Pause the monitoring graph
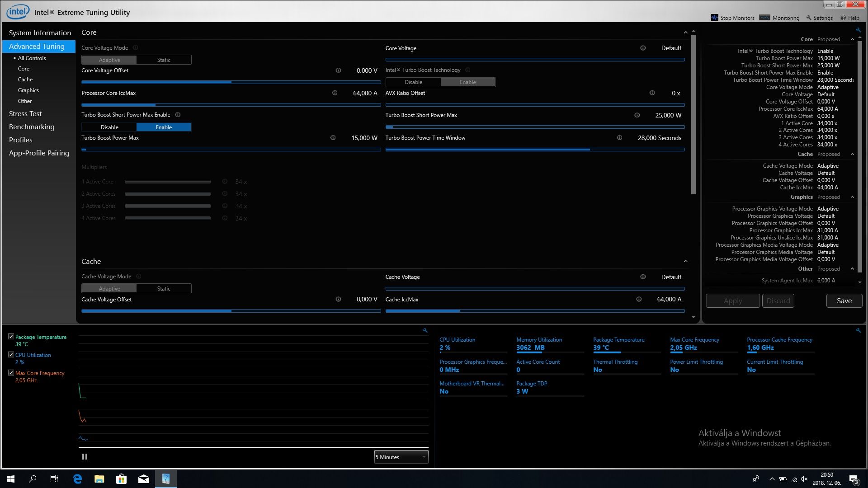 [85, 457]
